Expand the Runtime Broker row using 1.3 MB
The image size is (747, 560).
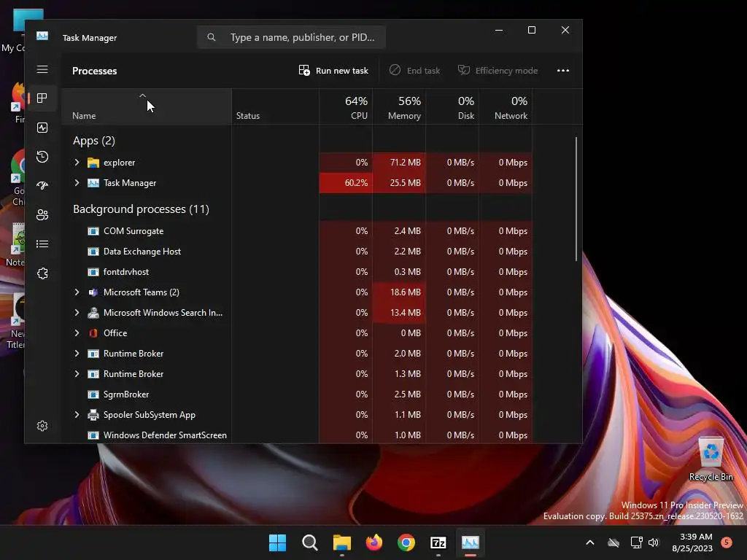77,374
